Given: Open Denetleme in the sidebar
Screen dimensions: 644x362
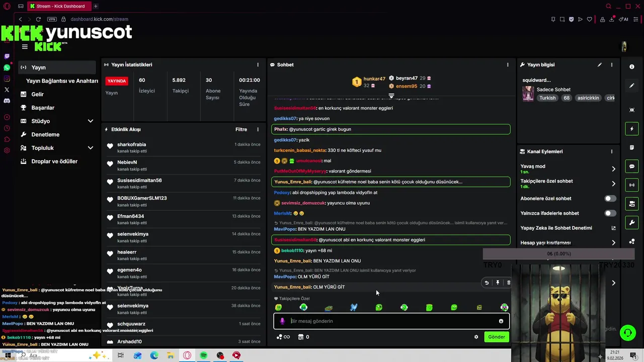Looking at the screenshot, I should coord(45,135).
